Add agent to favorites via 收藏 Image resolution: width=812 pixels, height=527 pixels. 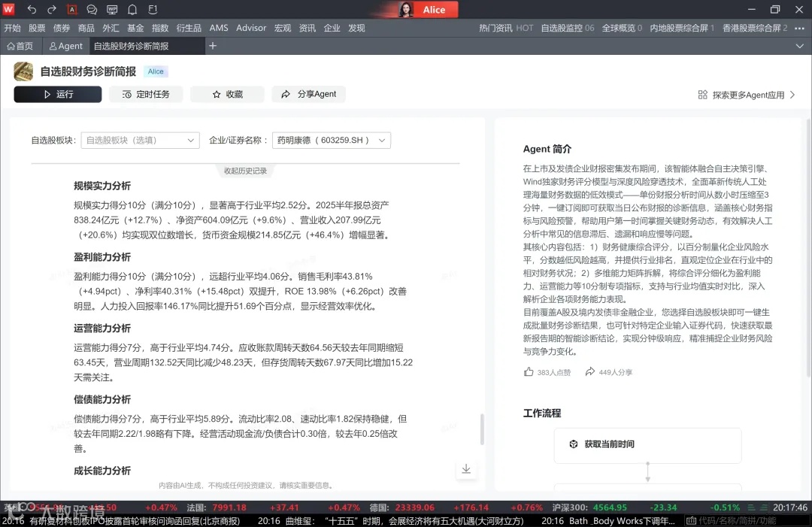227,94
